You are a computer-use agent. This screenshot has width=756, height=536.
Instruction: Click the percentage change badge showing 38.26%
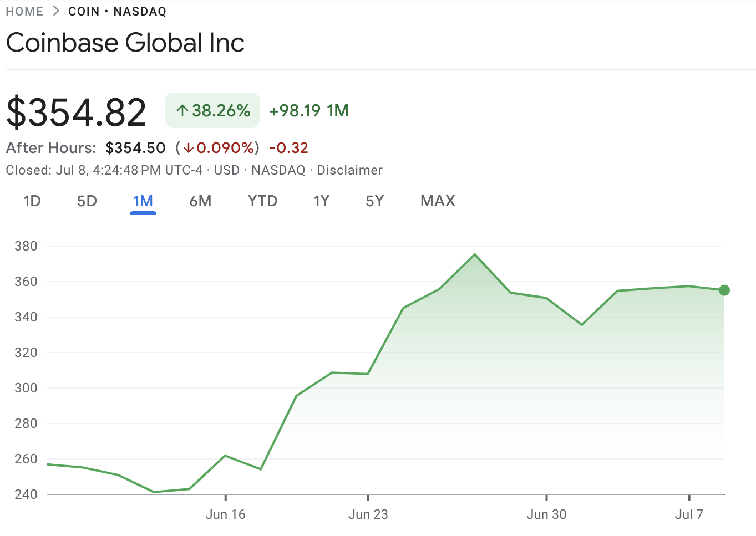(x=212, y=110)
